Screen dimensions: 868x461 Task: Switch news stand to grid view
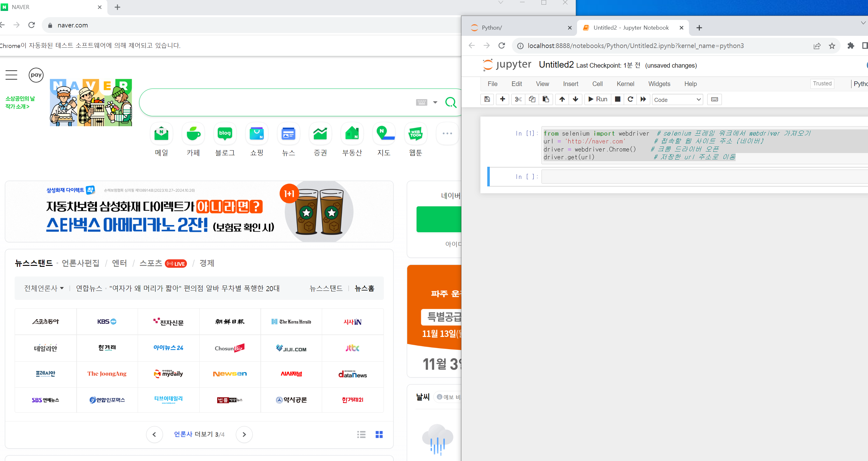point(379,435)
